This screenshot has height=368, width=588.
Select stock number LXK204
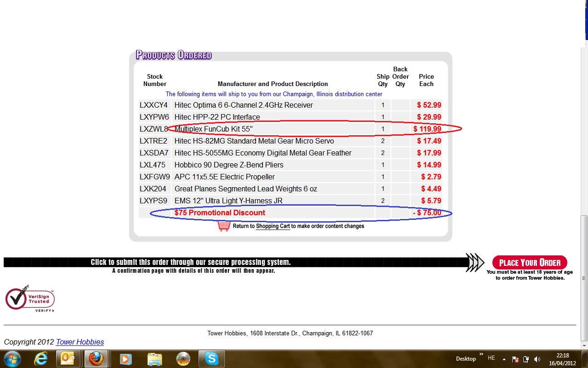pyautogui.click(x=153, y=189)
